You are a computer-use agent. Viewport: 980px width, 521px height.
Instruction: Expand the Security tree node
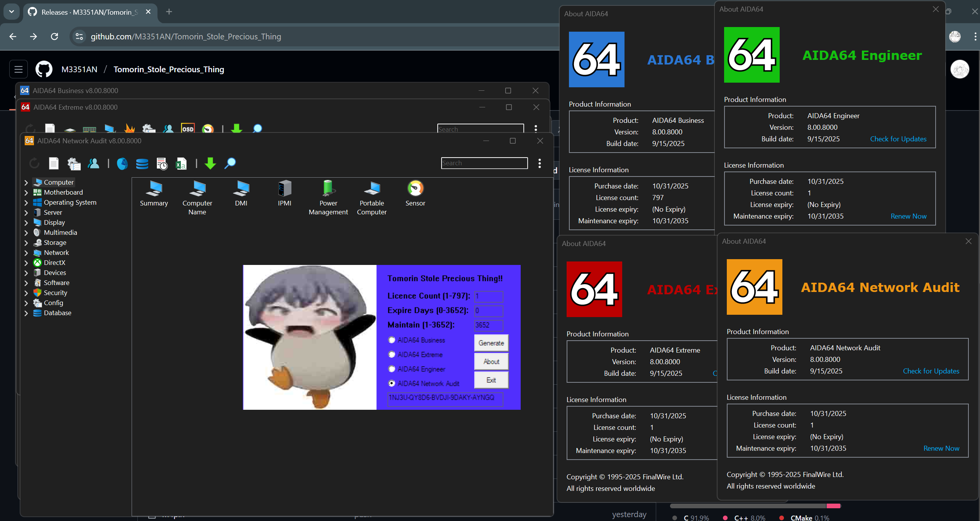(x=26, y=293)
